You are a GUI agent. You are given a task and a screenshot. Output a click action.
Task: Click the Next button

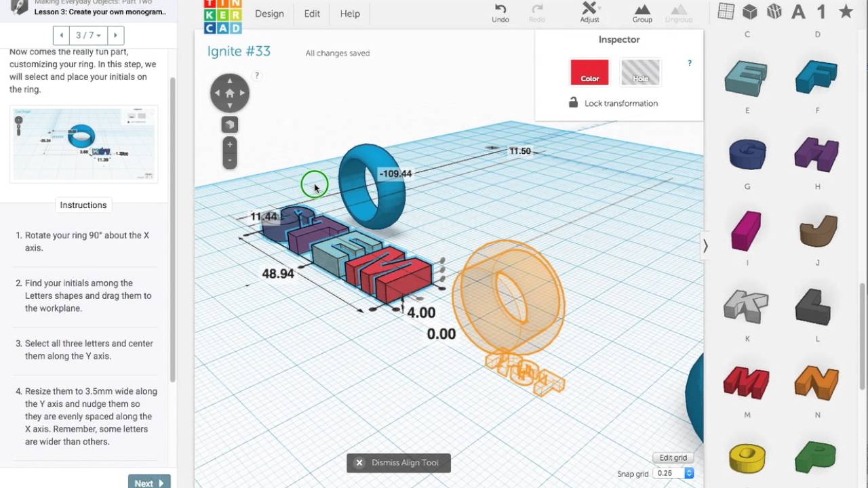pos(149,482)
